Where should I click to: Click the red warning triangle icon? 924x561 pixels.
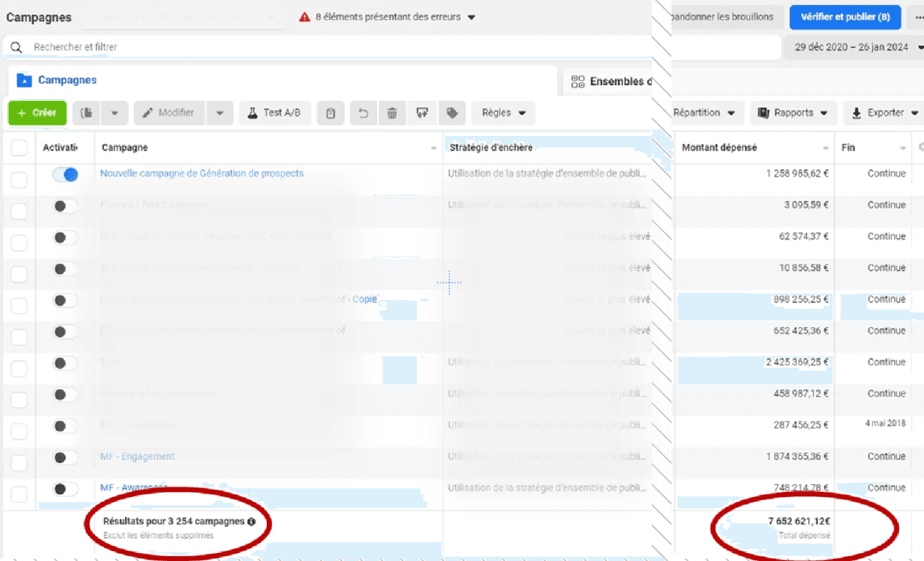pyautogui.click(x=305, y=17)
